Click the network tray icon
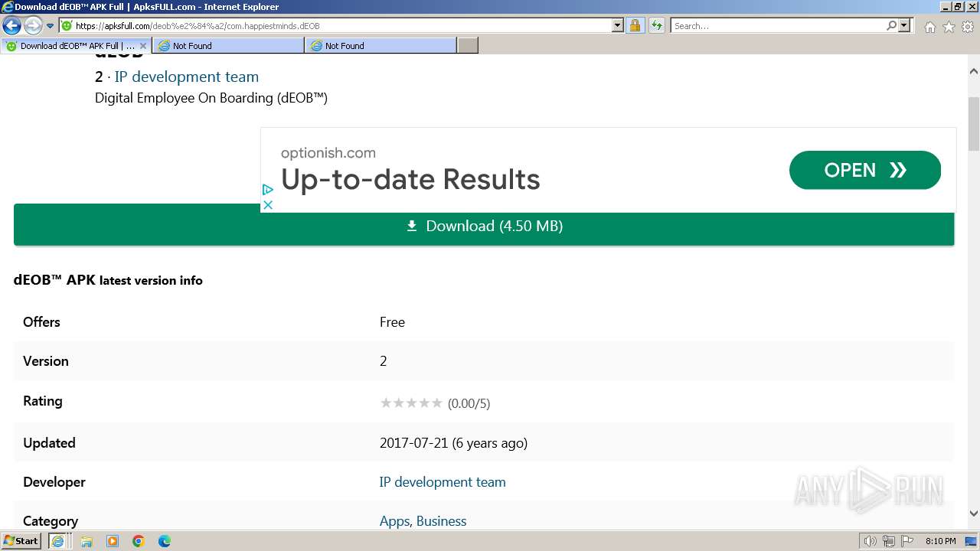The image size is (980, 551). coord(889,541)
